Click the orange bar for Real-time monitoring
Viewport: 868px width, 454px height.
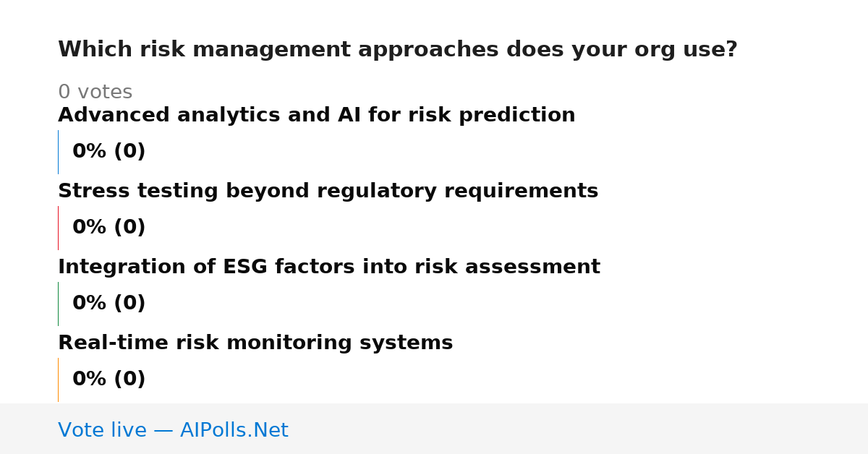click(x=58, y=380)
